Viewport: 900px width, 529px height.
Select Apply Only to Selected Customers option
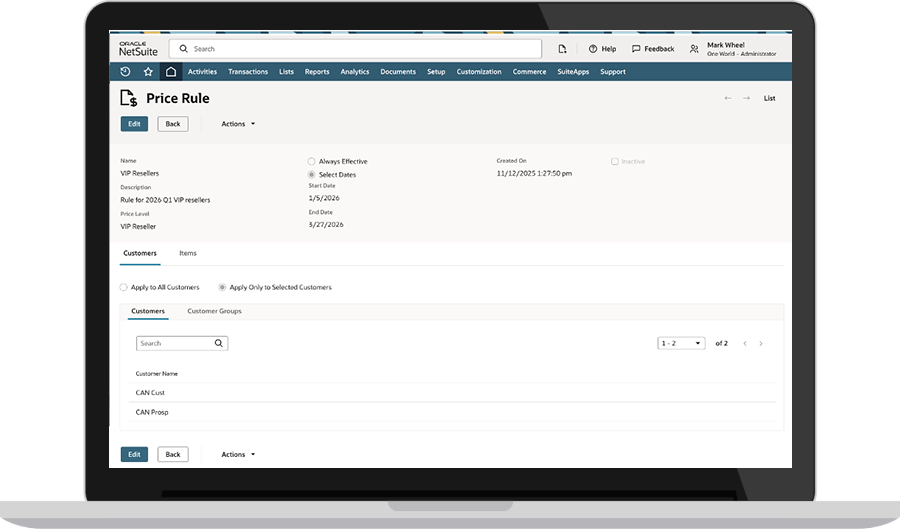(x=222, y=287)
